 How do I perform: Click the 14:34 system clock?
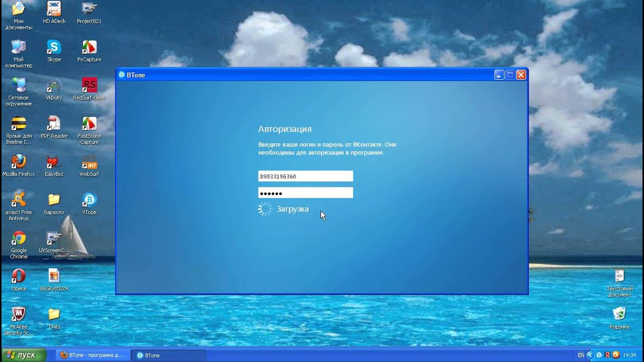click(629, 355)
